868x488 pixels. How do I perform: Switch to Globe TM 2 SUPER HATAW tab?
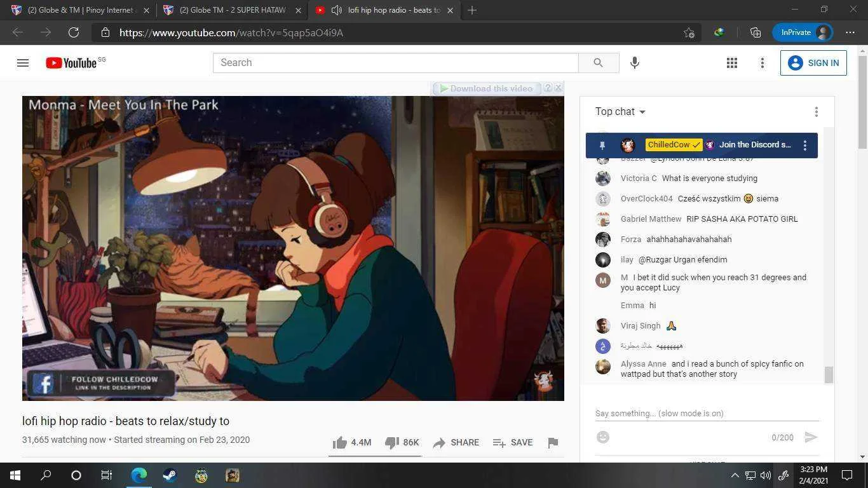pyautogui.click(x=232, y=10)
